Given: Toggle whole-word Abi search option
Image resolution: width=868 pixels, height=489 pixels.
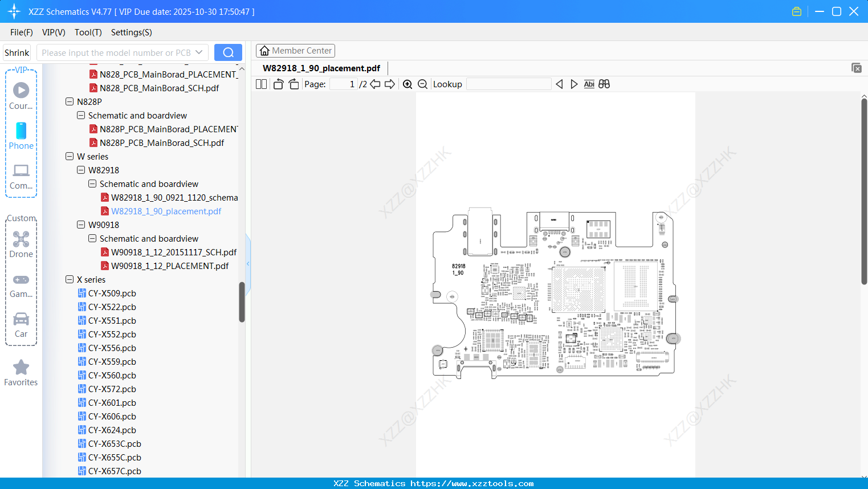Looking at the screenshot, I should 589,84.
